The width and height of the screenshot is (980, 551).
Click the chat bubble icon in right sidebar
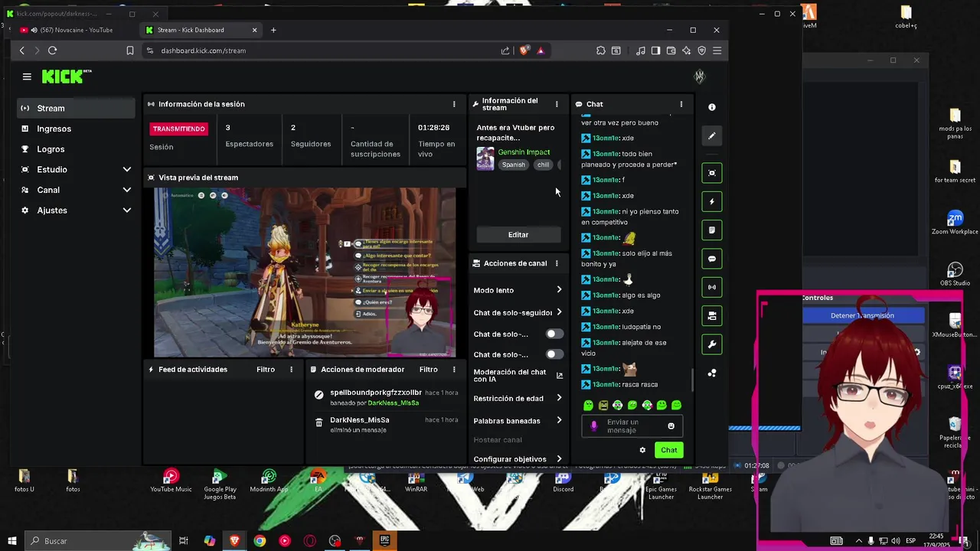tap(712, 259)
